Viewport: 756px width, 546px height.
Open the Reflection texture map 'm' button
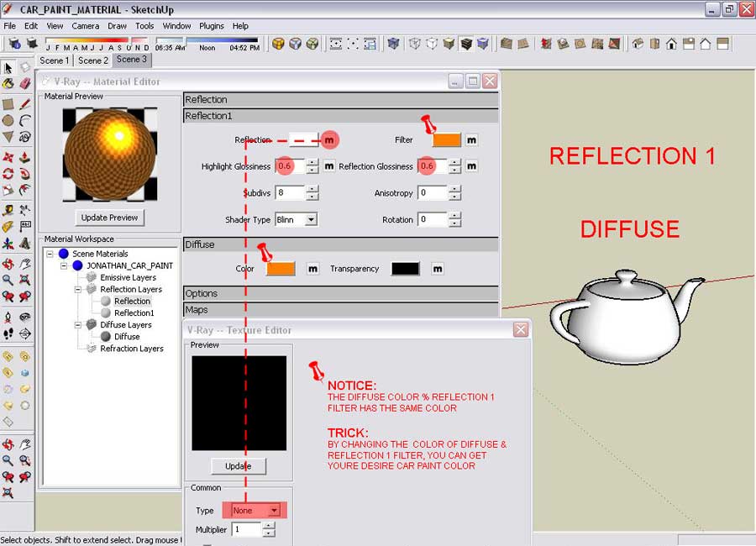point(329,140)
